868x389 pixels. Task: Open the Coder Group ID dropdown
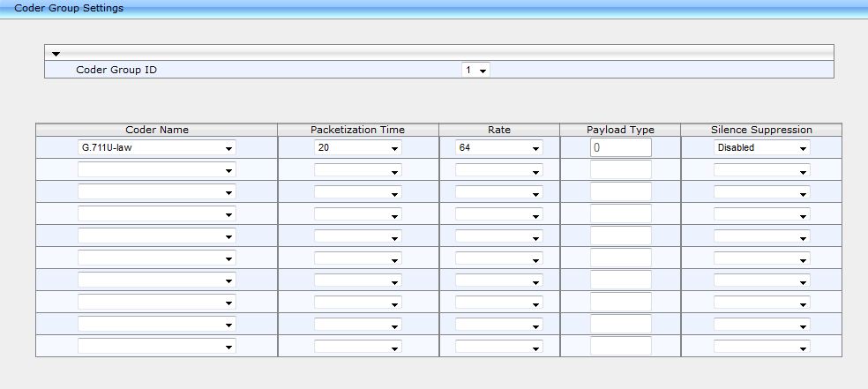475,70
